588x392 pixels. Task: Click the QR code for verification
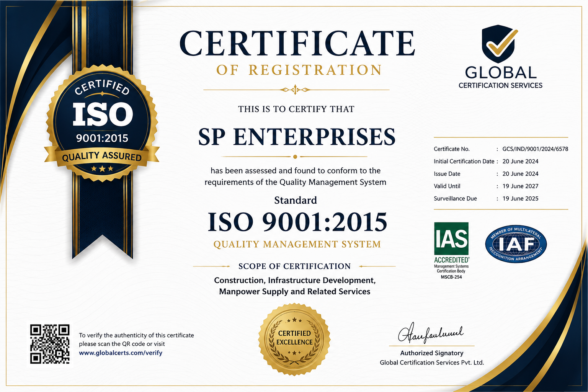pos(50,344)
